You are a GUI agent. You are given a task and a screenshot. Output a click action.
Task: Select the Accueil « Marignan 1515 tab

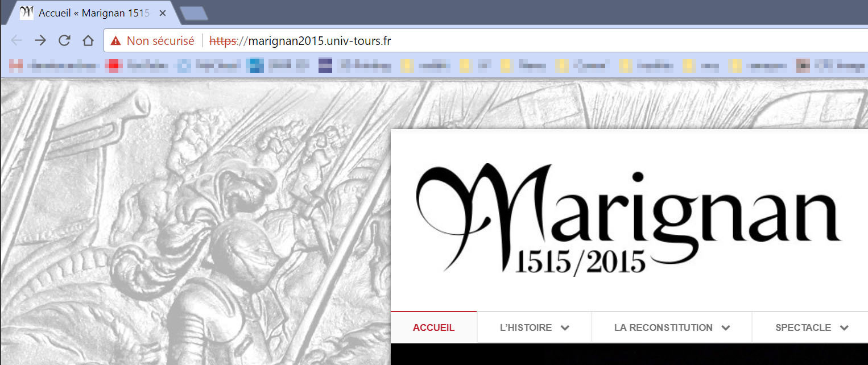94,13
